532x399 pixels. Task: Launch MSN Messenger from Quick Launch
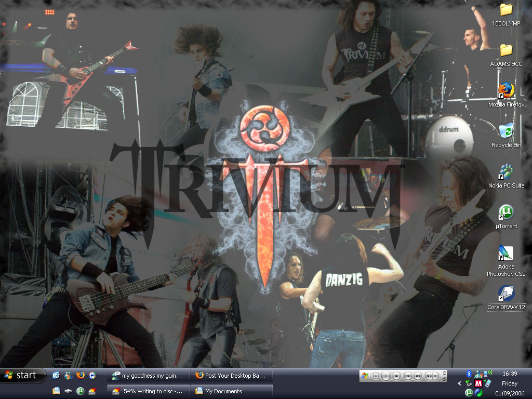click(68, 375)
